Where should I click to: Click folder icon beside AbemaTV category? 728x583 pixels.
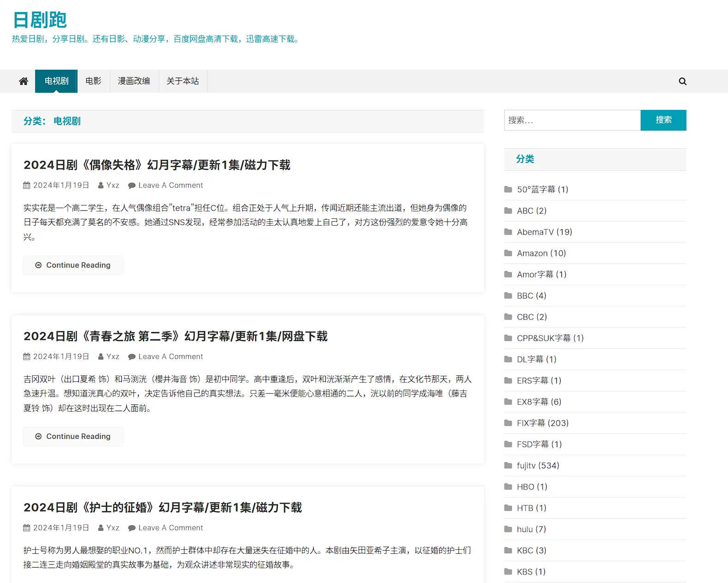pyautogui.click(x=508, y=232)
